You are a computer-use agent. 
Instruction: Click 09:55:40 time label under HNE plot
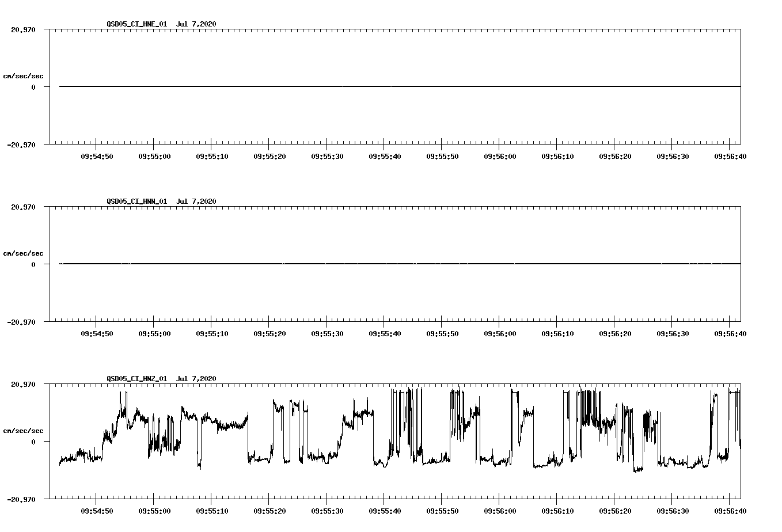pyautogui.click(x=385, y=156)
